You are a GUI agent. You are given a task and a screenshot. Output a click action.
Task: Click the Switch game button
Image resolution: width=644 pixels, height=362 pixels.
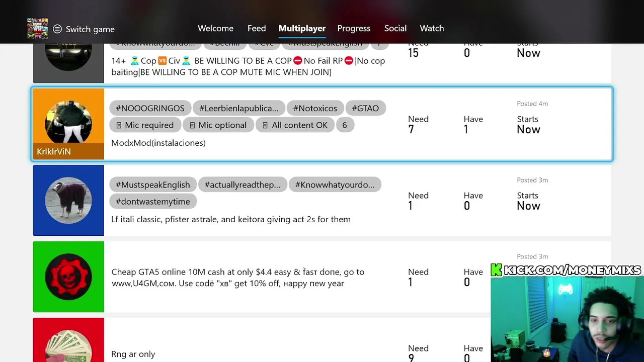click(x=84, y=29)
